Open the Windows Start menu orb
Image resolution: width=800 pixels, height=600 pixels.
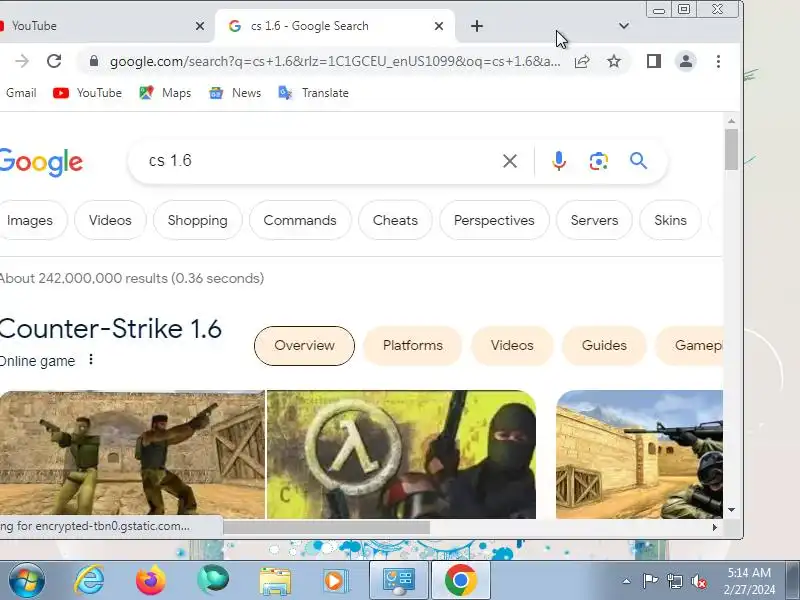click(x=27, y=581)
